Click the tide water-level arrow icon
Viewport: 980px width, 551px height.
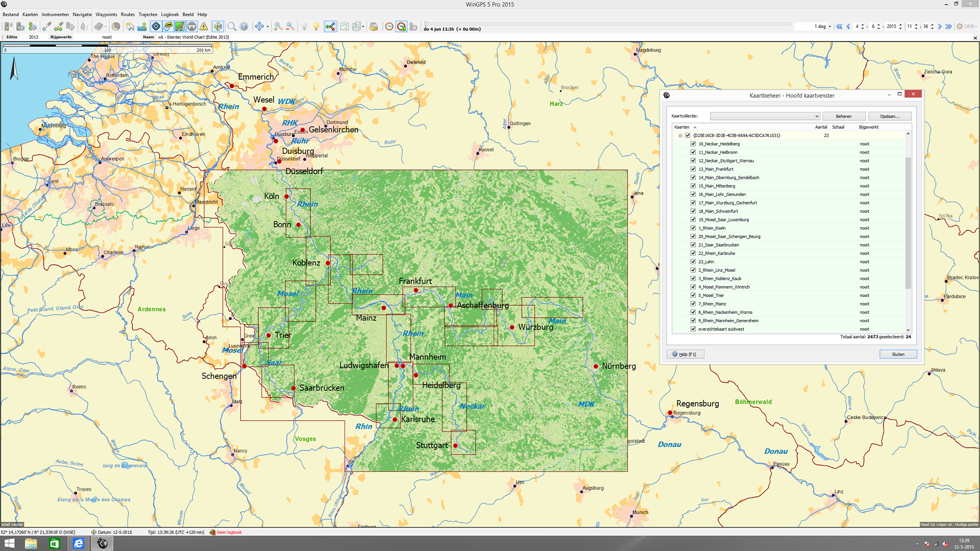point(142,26)
